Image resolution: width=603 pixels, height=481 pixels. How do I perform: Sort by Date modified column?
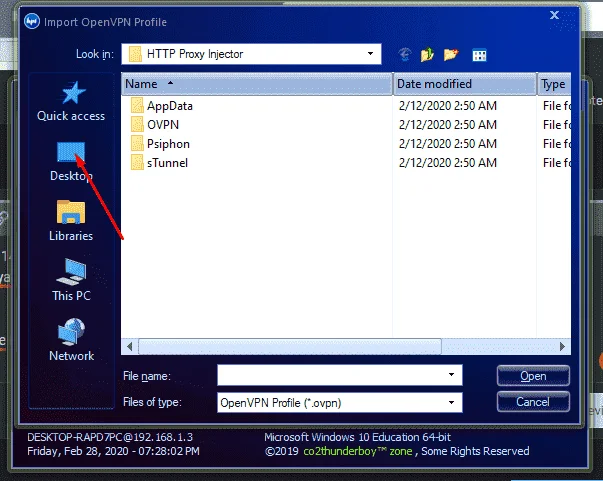click(x=465, y=84)
